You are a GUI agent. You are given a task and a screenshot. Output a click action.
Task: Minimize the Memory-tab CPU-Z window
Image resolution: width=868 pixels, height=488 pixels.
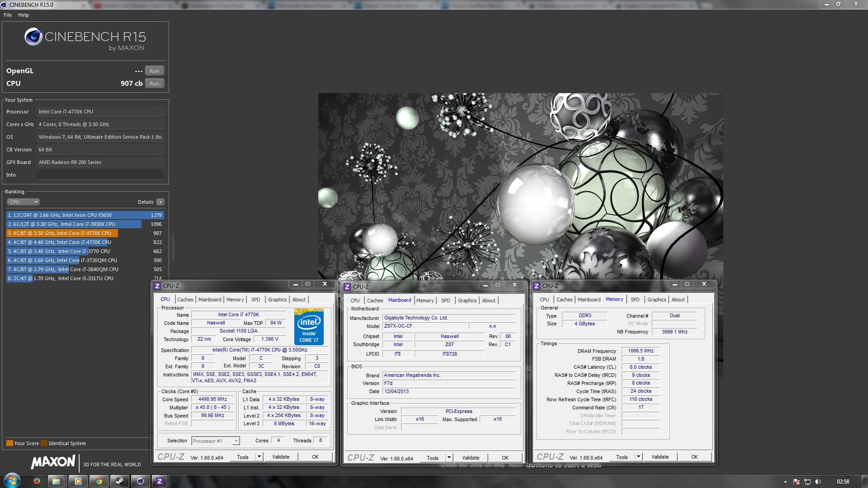pyautogui.click(x=674, y=284)
